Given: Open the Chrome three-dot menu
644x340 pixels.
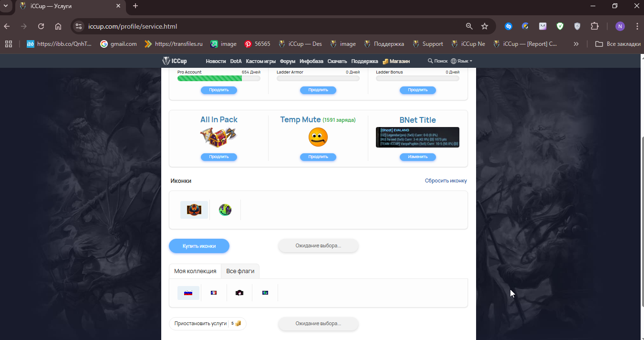Looking at the screenshot, I should click(637, 26).
